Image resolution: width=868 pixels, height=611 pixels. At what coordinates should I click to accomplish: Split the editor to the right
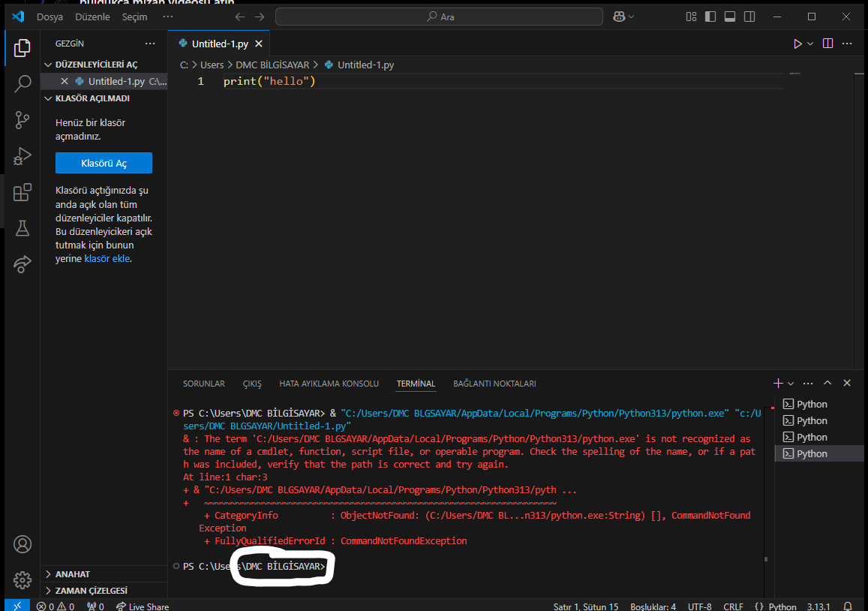click(x=827, y=44)
